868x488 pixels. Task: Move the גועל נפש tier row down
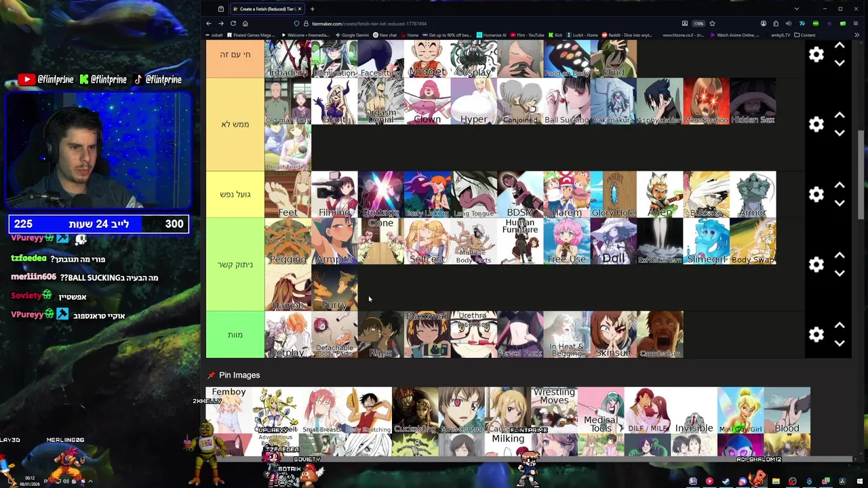click(x=840, y=203)
